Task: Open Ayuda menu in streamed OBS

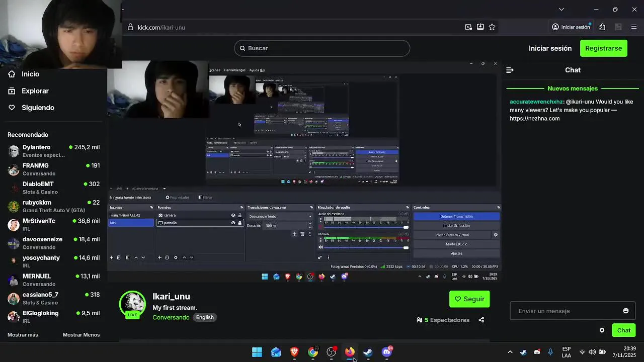Action: tap(257, 70)
